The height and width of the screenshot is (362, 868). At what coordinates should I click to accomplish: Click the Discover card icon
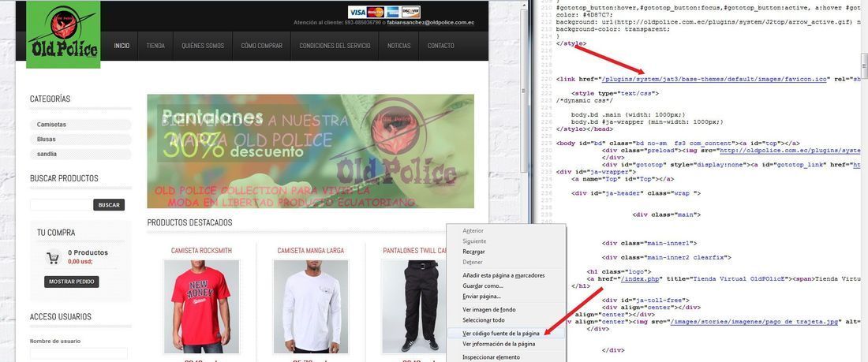click(x=411, y=12)
